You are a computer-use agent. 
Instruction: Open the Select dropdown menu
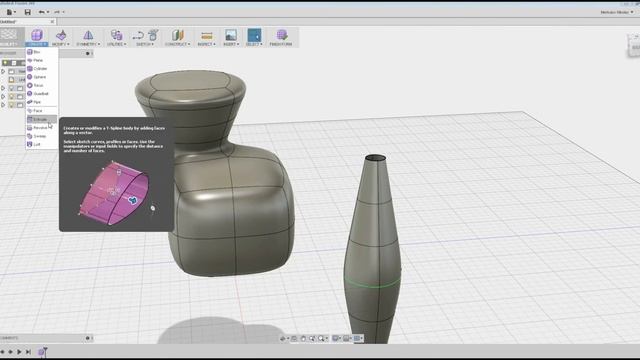[x=254, y=44]
